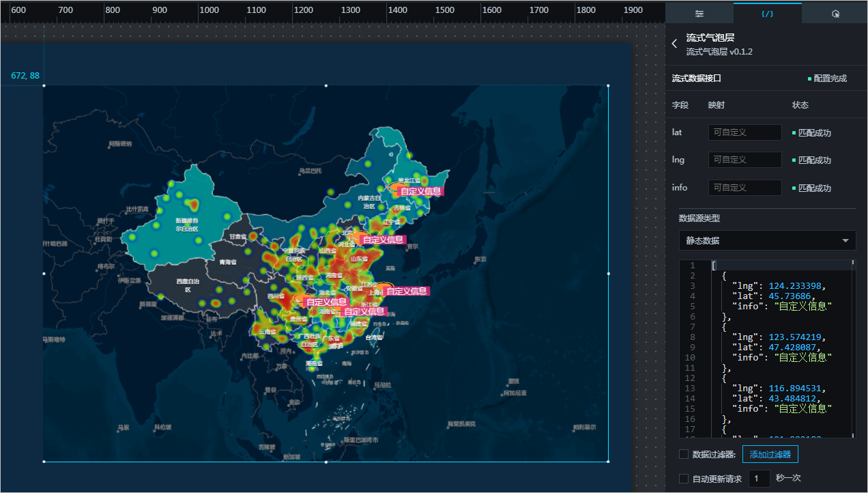Click the 配置完成 status text
Image resolution: width=868 pixels, height=493 pixels.
click(x=830, y=79)
